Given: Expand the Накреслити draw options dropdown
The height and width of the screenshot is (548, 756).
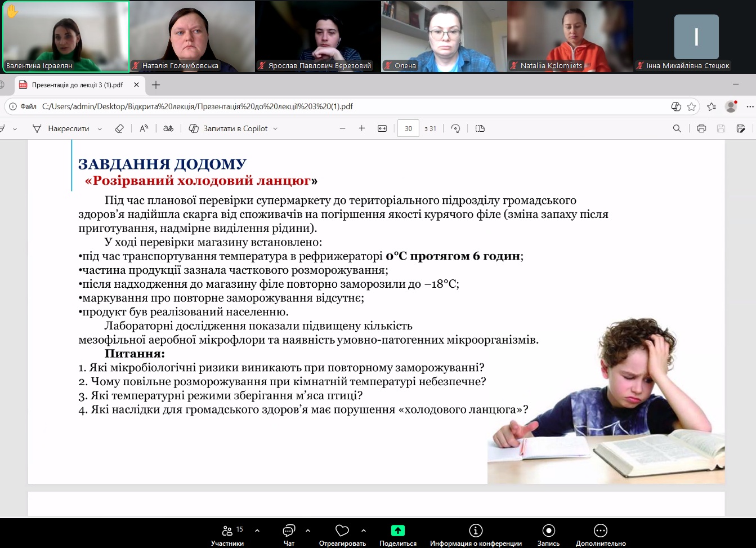Looking at the screenshot, I should [x=100, y=129].
